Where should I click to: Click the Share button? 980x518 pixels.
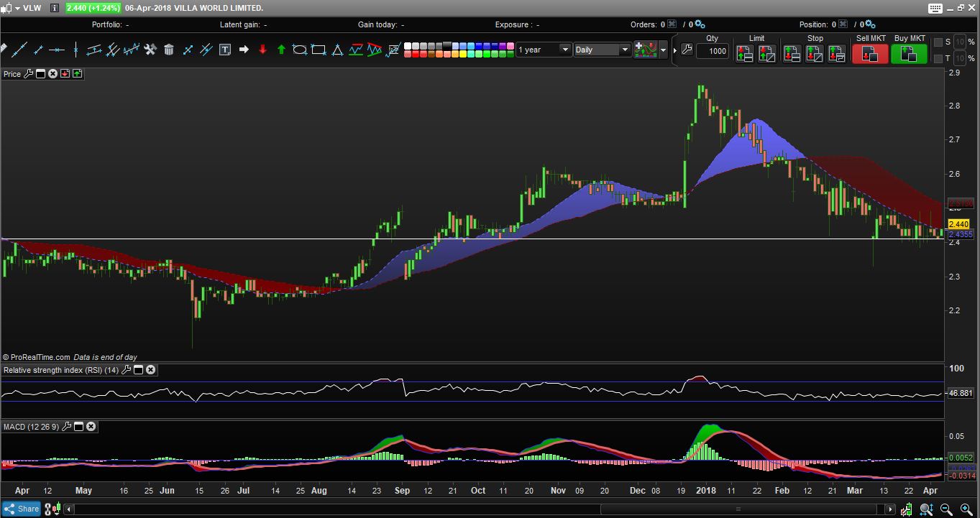coord(22,509)
